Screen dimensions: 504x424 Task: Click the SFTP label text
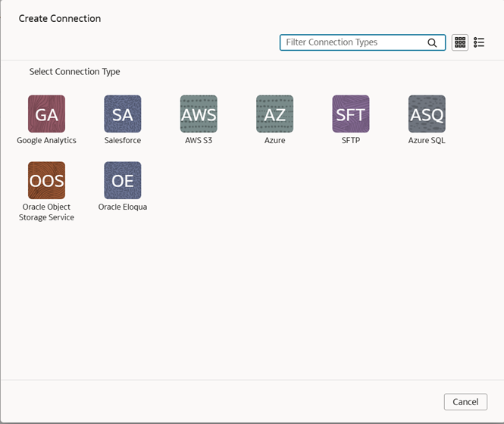351,140
